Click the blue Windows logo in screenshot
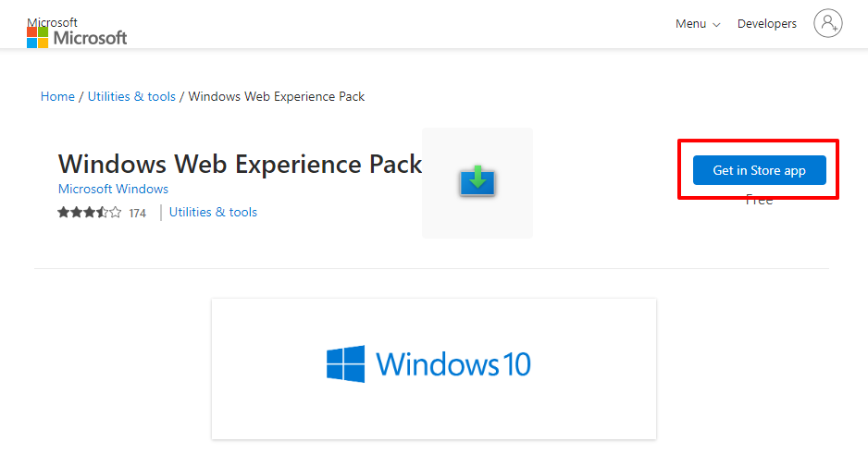The height and width of the screenshot is (467, 868). pos(345,363)
